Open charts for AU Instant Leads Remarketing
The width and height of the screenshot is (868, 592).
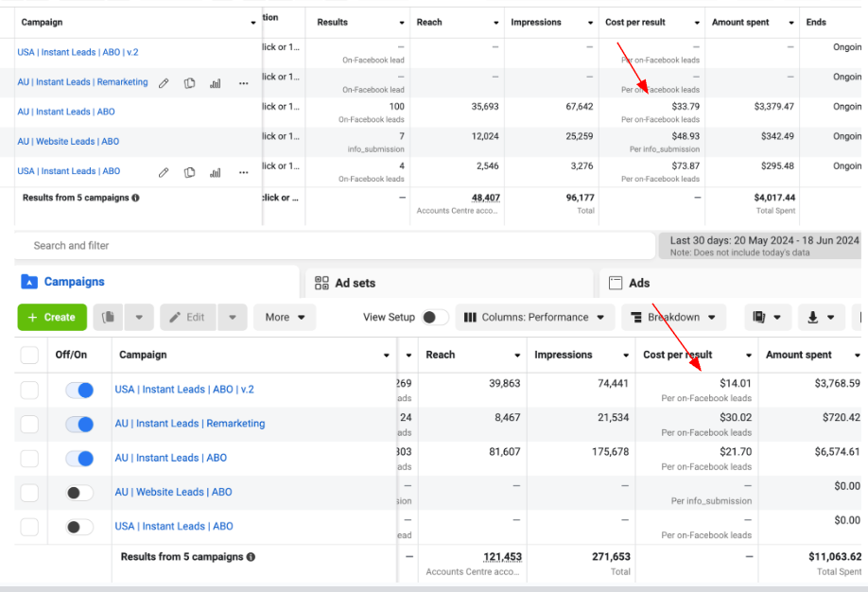tap(216, 83)
